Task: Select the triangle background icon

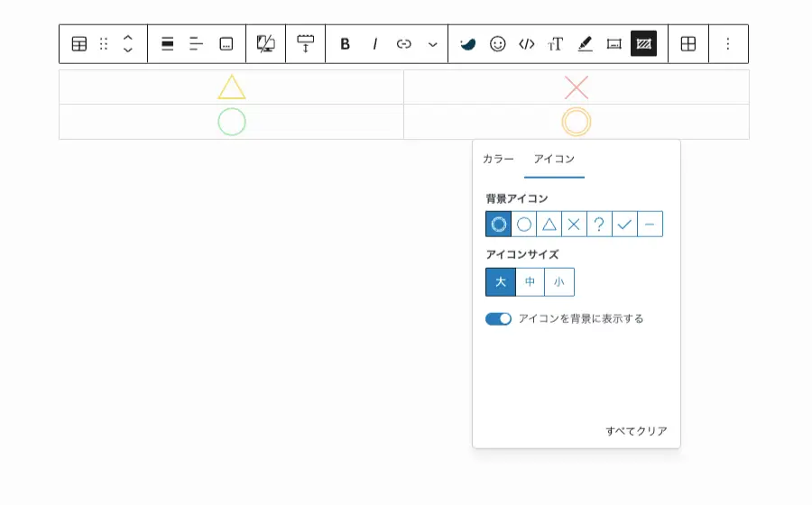Action: tap(549, 224)
